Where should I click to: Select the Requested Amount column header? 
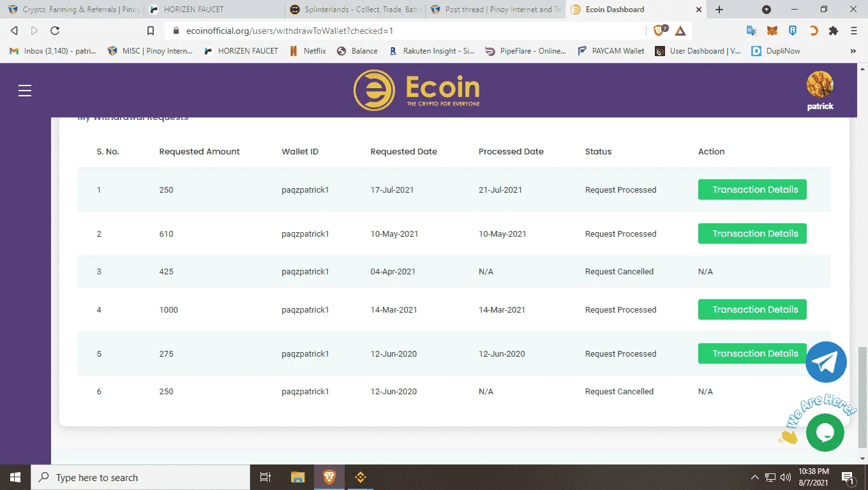199,151
